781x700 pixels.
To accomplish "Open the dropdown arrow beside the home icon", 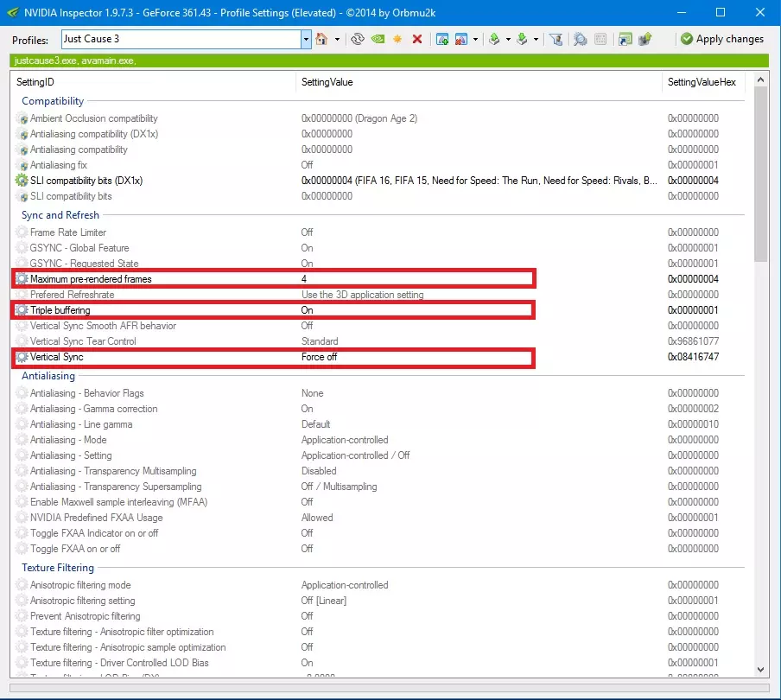I will (x=337, y=39).
